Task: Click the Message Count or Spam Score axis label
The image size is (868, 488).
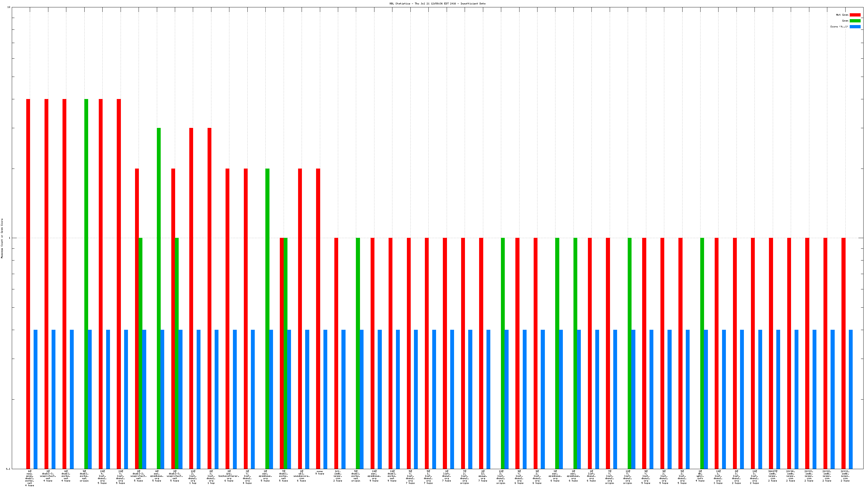Action: coord(2,238)
